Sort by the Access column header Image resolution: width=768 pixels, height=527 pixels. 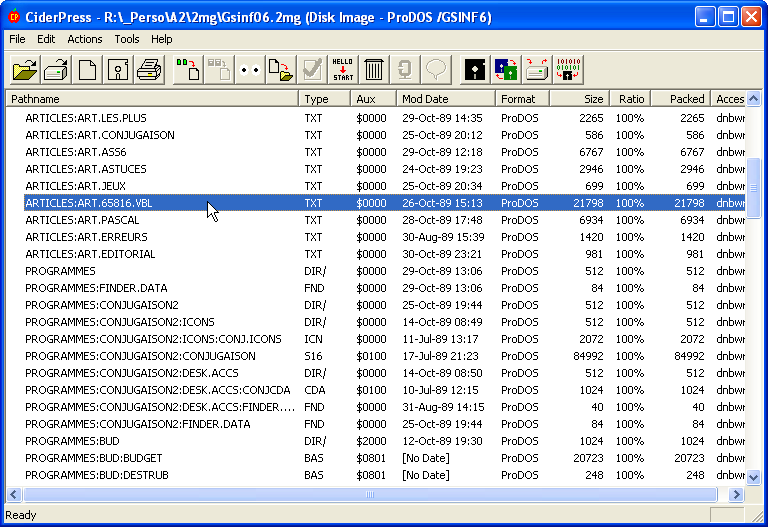point(728,99)
